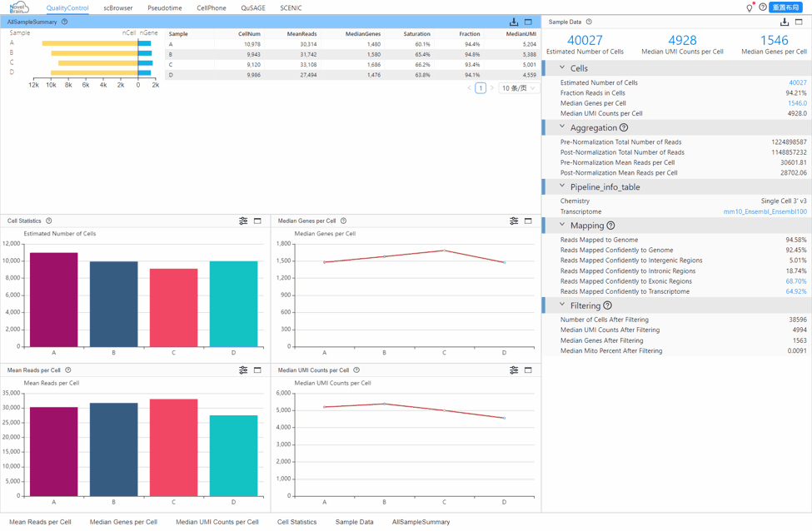Viewport: 812px width, 531px height.
Task: Maximize the Median UMI Counts per Cell panel
Action: tap(528, 370)
